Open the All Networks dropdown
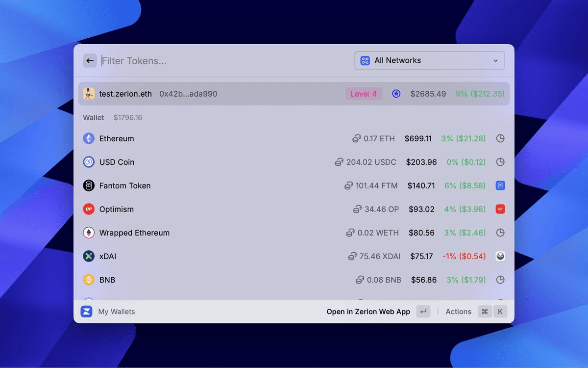 click(x=430, y=60)
